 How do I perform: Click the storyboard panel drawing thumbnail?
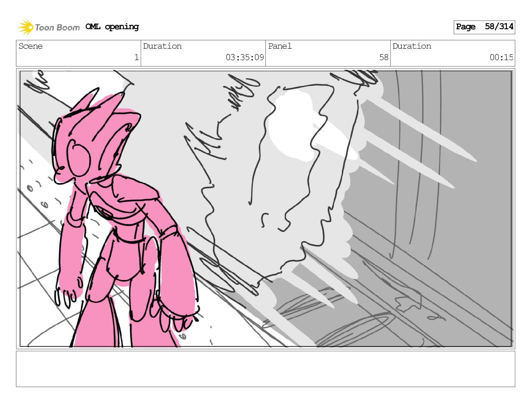click(265, 209)
